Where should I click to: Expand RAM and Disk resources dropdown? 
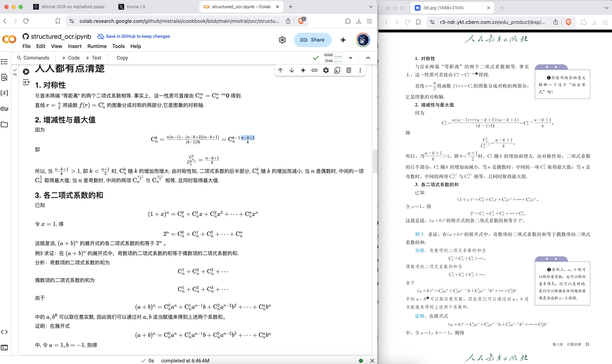(351, 58)
